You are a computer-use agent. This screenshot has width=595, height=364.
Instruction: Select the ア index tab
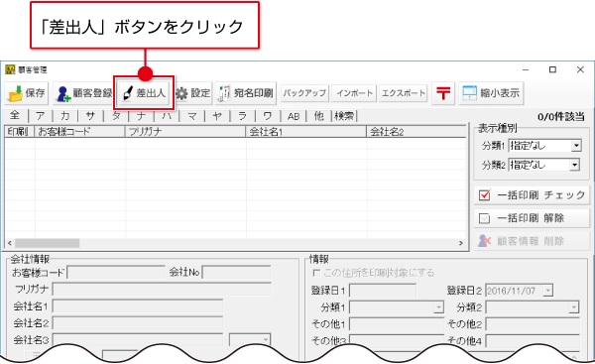pos(41,116)
